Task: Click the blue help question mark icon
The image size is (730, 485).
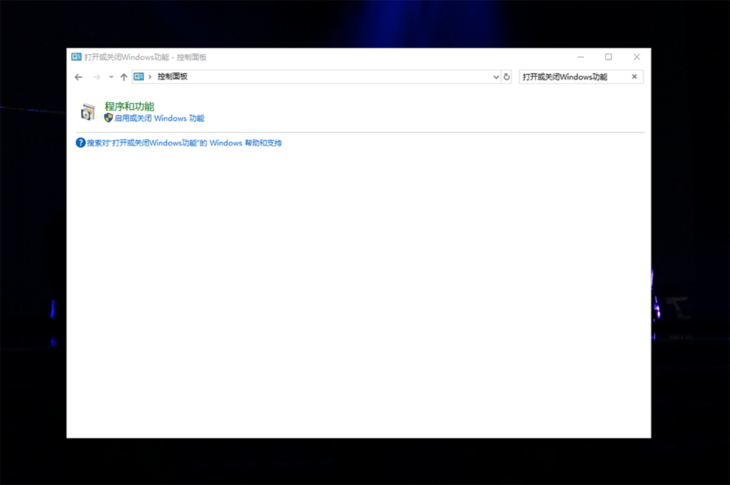Action: pos(81,142)
